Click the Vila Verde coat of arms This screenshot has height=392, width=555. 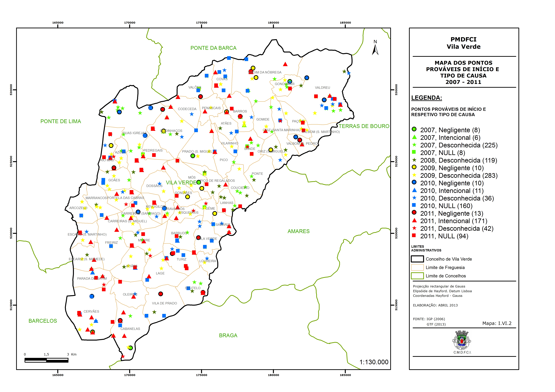(x=461, y=340)
